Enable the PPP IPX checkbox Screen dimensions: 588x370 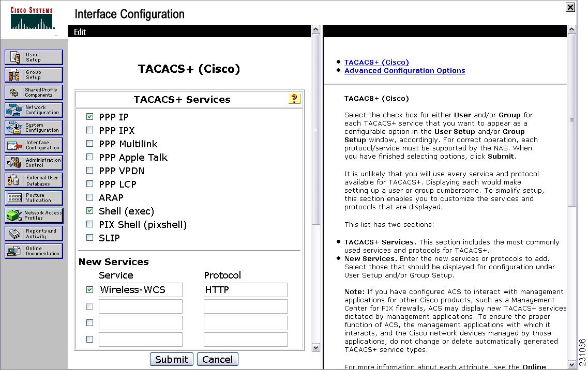89,130
